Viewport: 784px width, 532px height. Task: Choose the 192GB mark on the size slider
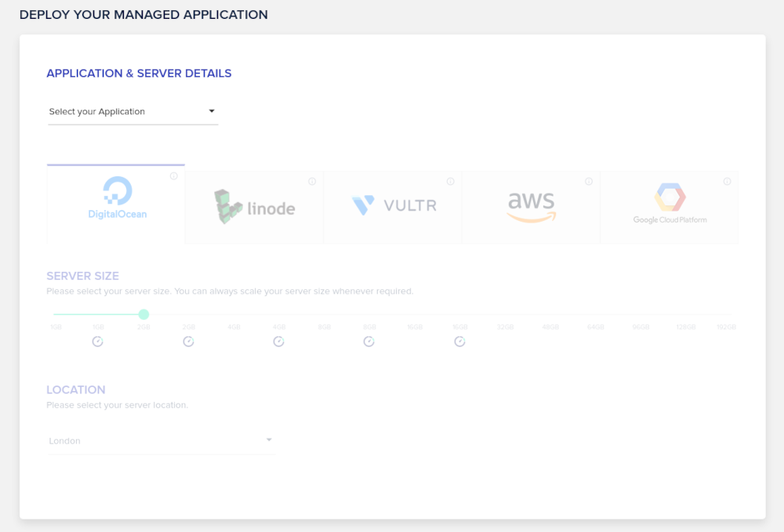click(727, 315)
